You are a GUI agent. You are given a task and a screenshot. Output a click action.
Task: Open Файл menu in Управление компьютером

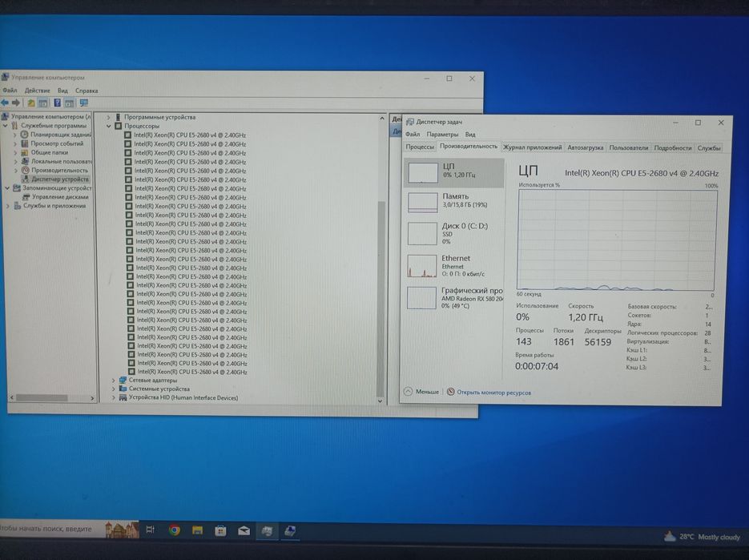coord(10,91)
